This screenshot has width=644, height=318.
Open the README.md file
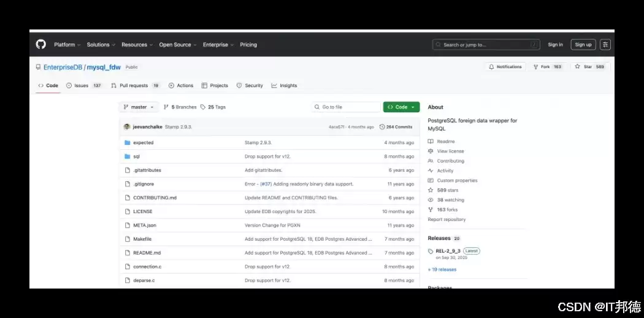click(x=147, y=253)
